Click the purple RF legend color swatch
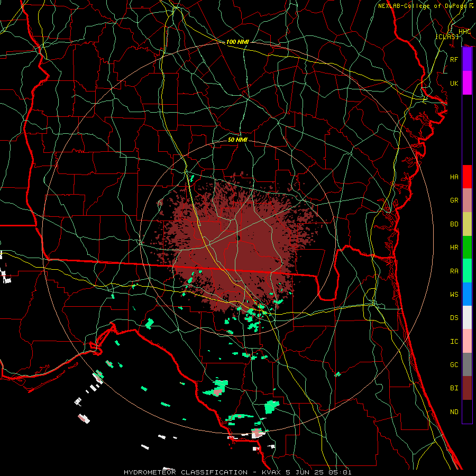The image size is (476, 476). click(467, 59)
